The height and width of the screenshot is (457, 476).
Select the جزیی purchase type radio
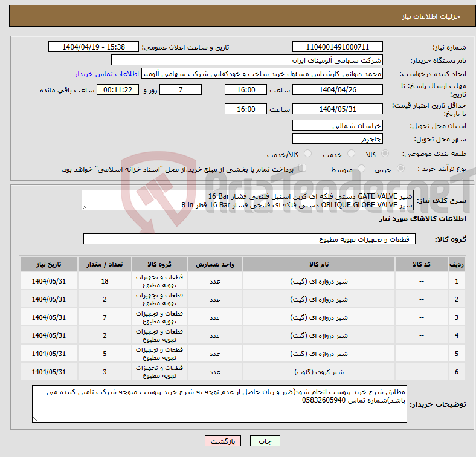400,168
